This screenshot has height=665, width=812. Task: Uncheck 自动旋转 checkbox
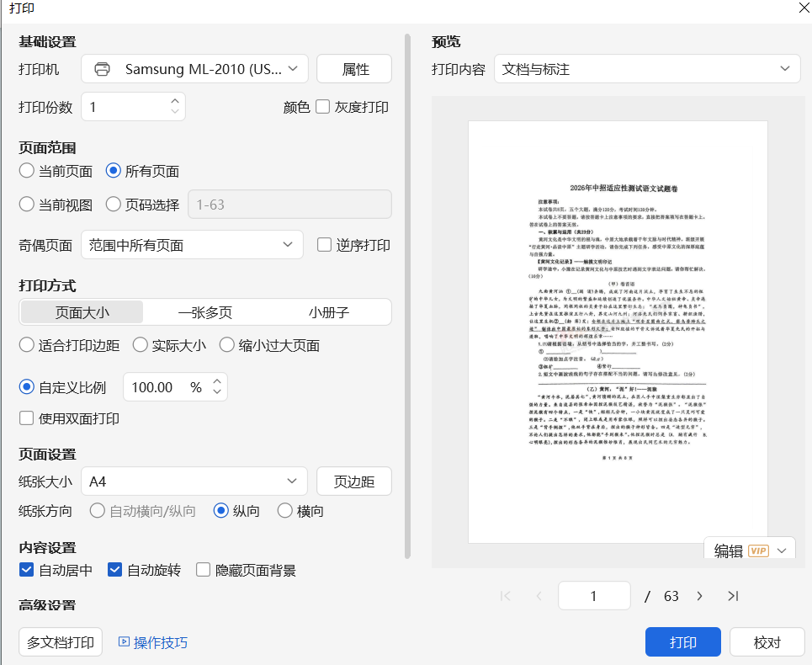click(x=115, y=570)
